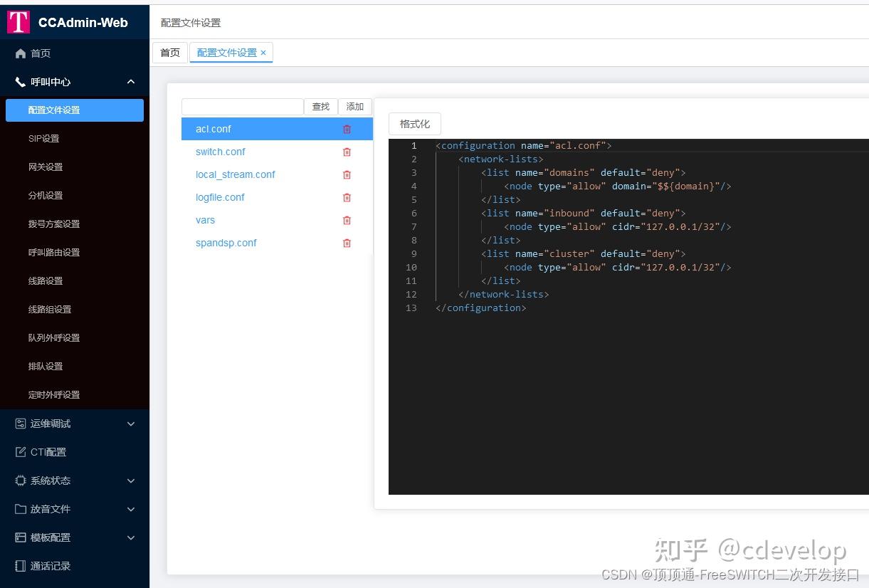This screenshot has height=588, width=869.
Task: Click the 格式化 button above the editor
Action: [414, 123]
